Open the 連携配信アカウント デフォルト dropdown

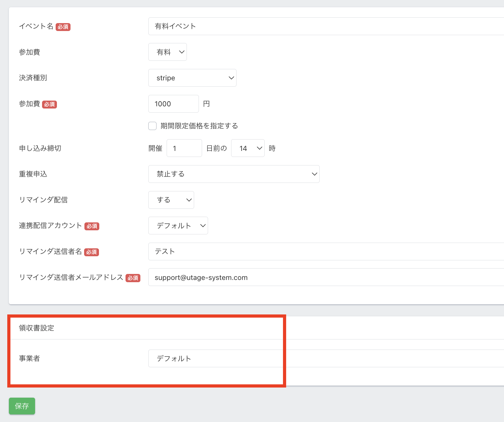tap(178, 226)
